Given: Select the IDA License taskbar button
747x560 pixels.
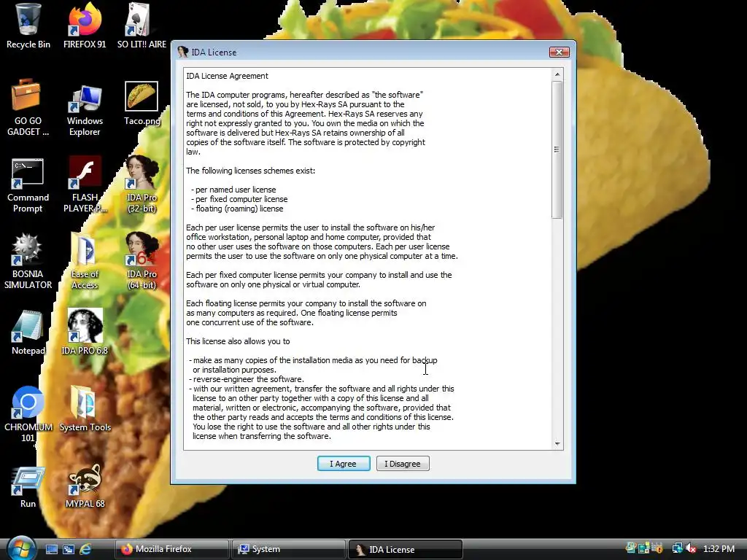Looking at the screenshot, I should [x=406, y=549].
